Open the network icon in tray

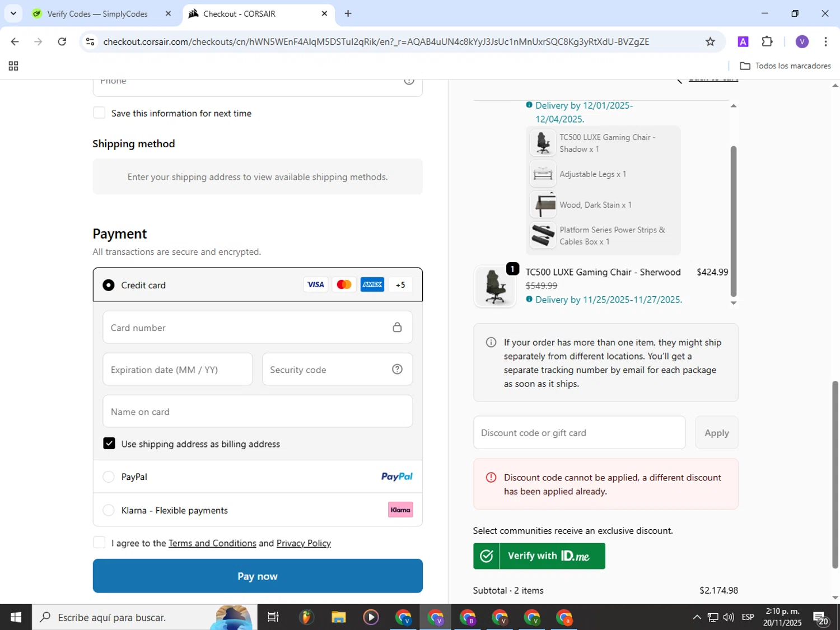[x=713, y=617]
